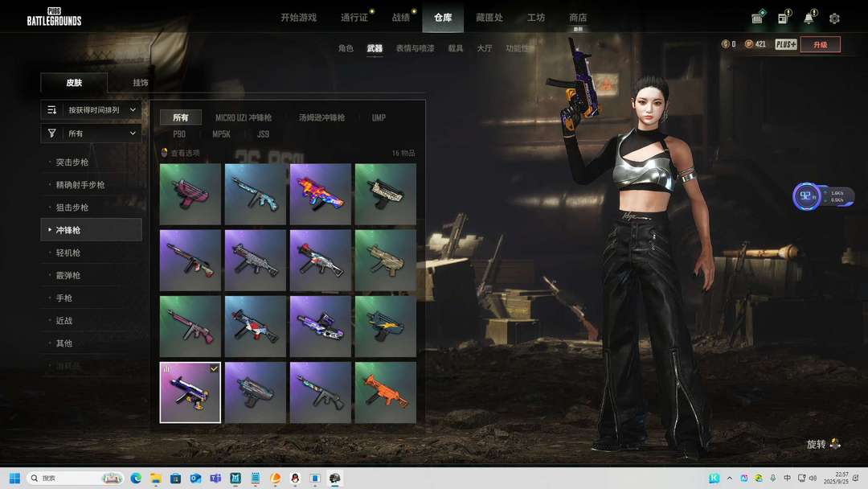Open the 战绩 tab
Viewport: 868px width, 489px height.
click(x=401, y=18)
